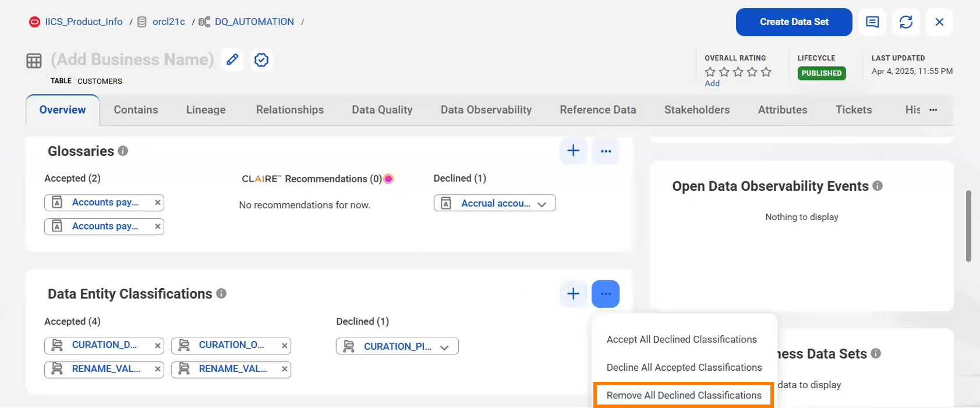
Task: Refresh the asset page
Action: click(906, 22)
